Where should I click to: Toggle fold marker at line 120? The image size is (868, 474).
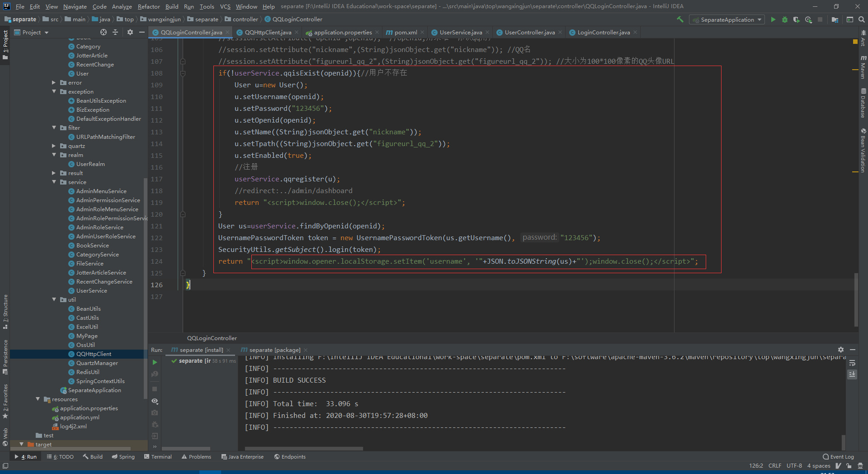click(x=183, y=214)
